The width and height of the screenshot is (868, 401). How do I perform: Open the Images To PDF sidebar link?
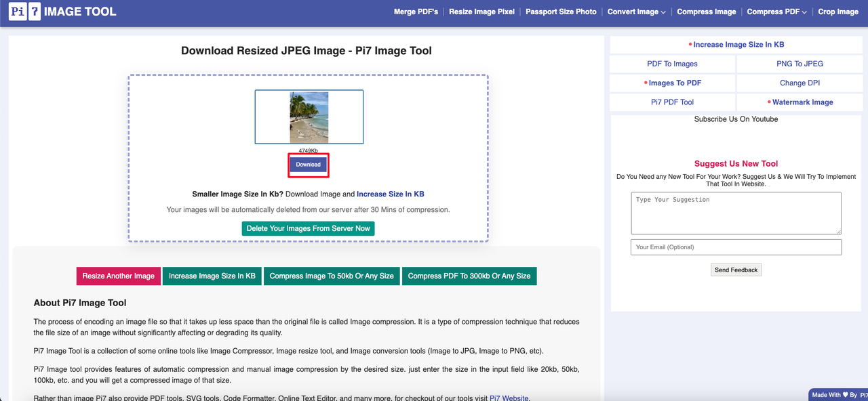pos(673,83)
